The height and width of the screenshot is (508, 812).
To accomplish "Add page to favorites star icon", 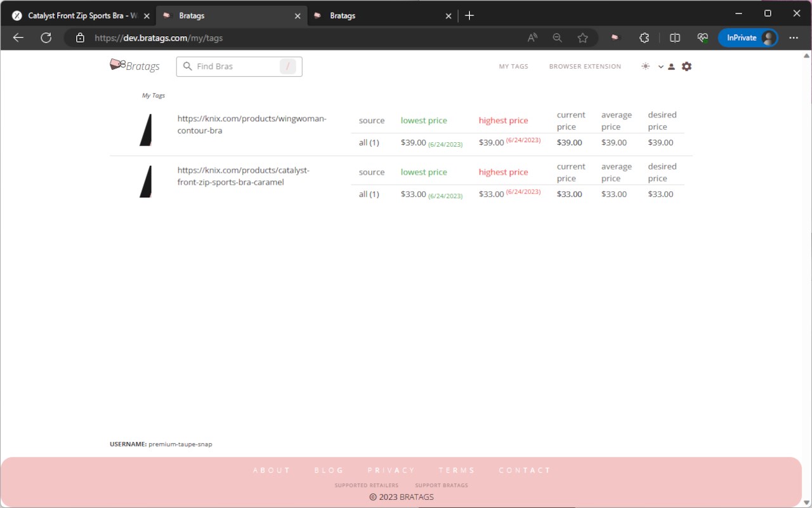I will click(582, 38).
